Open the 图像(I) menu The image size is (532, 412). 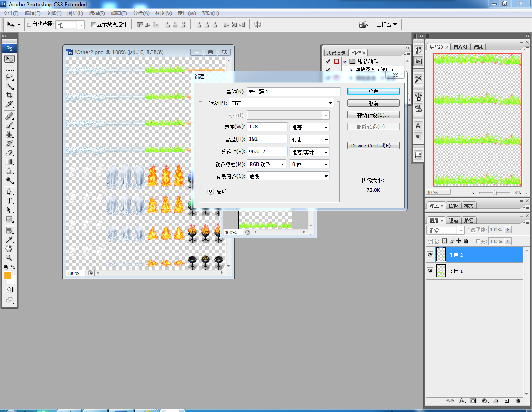pos(54,13)
